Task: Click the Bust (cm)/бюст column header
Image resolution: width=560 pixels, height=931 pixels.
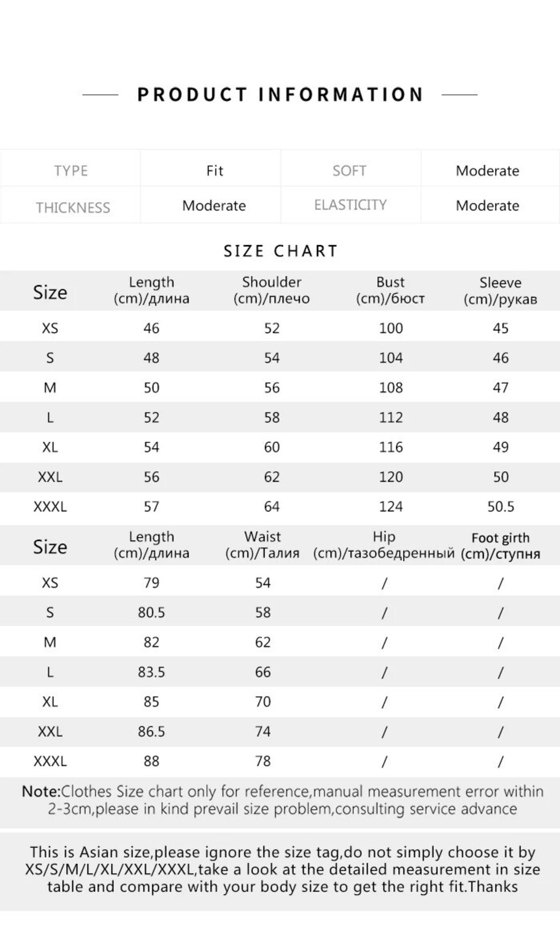Action: (390, 290)
